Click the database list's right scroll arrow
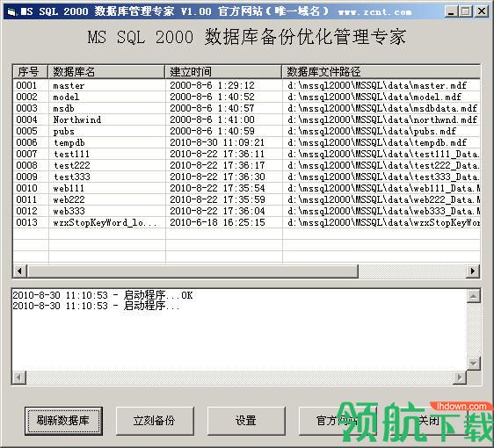The width and height of the screenshot is (494, 448). coord(473,271)
